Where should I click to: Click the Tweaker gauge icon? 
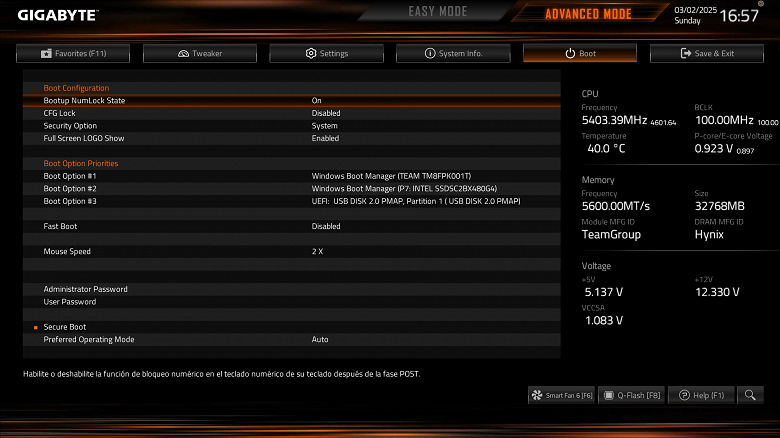click(183, 53)
